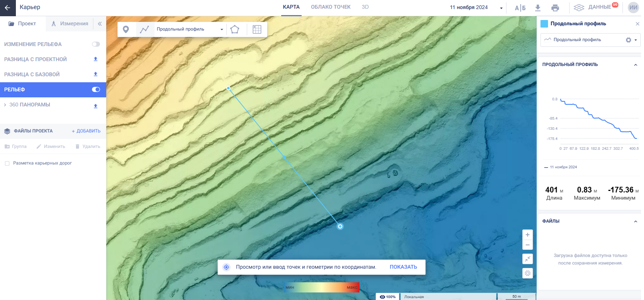Viewport: 644px width, 300px height.
Task: Open the Измерения tab
Action: click(70, 23)
